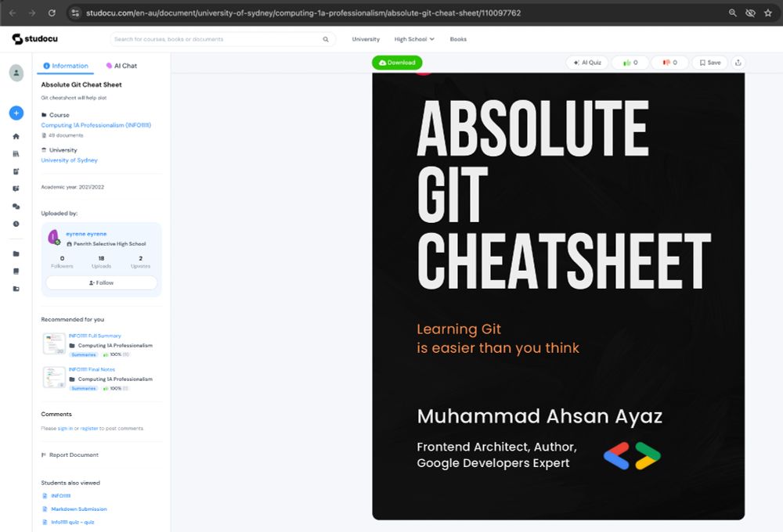Open Info1111 quiz - quiz link

pyautogui.click(x=72, y=522)
